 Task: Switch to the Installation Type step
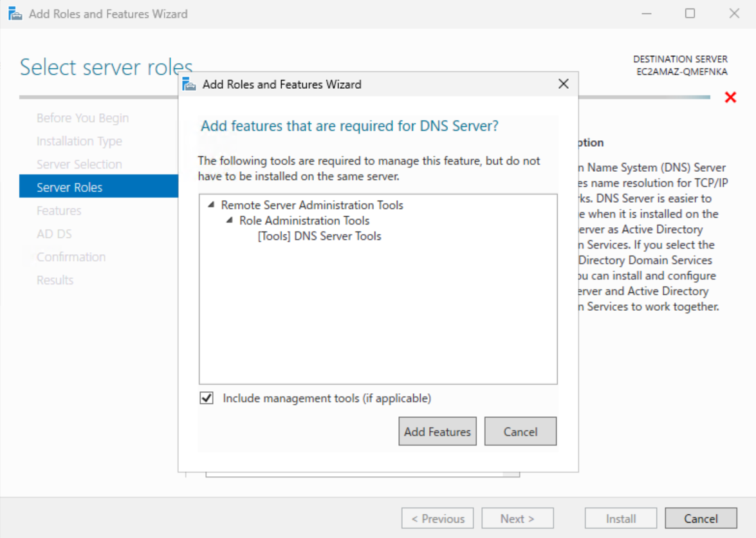79,141
